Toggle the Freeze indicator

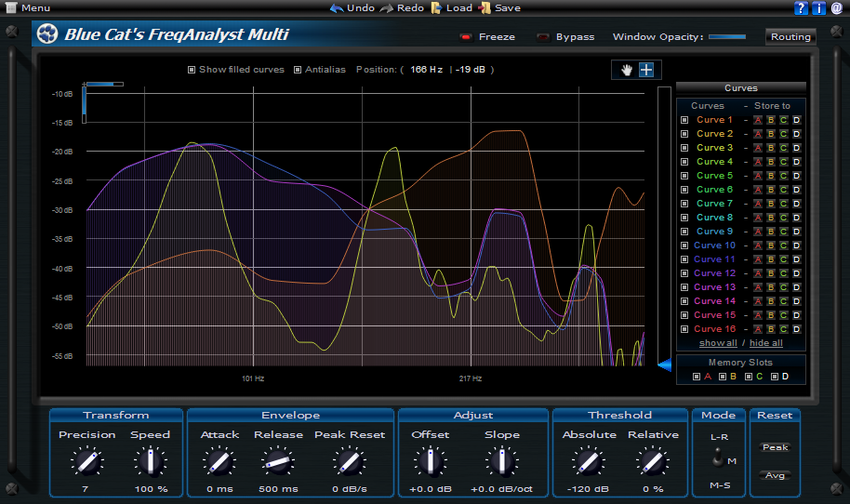[466, 37]
